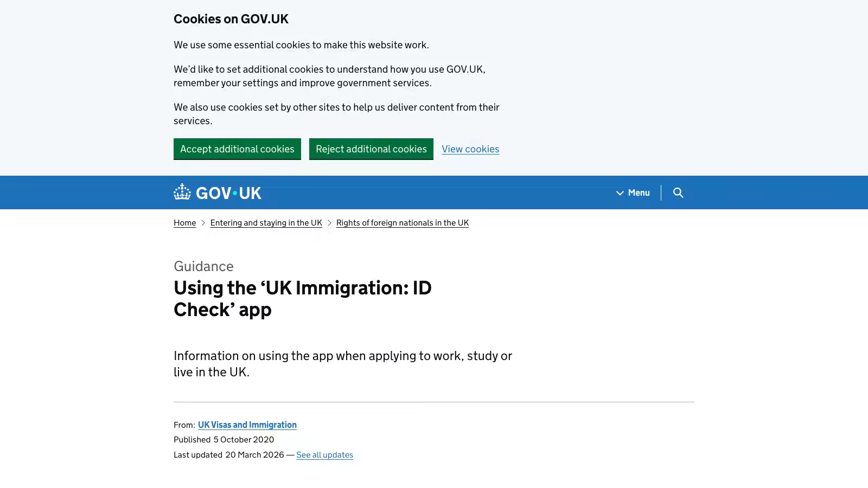Click the GOV.UK crown logo
Screen dimensions: 868x488
182,192
